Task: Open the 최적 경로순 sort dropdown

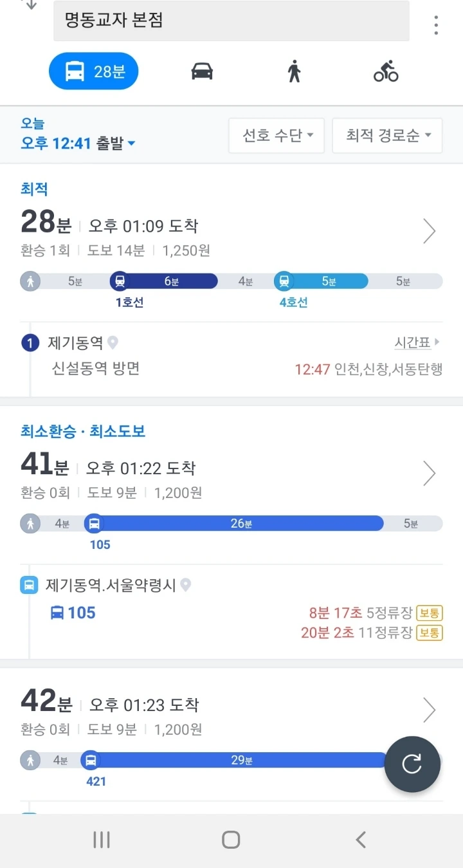Action: pos(387,135)
